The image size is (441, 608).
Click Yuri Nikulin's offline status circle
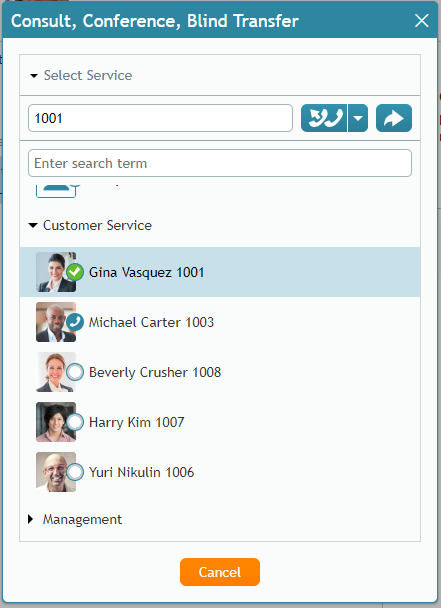tap(75, 472)
